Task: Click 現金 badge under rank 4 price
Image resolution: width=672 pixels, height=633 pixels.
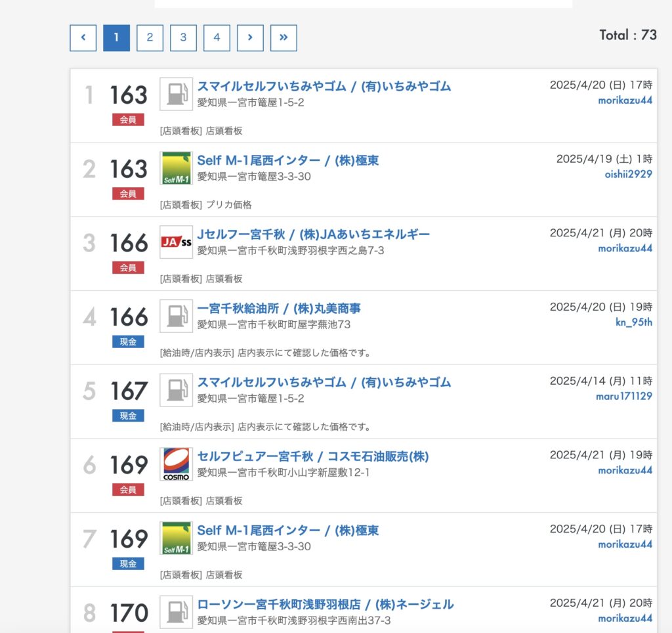Action: tap(128, 342)
